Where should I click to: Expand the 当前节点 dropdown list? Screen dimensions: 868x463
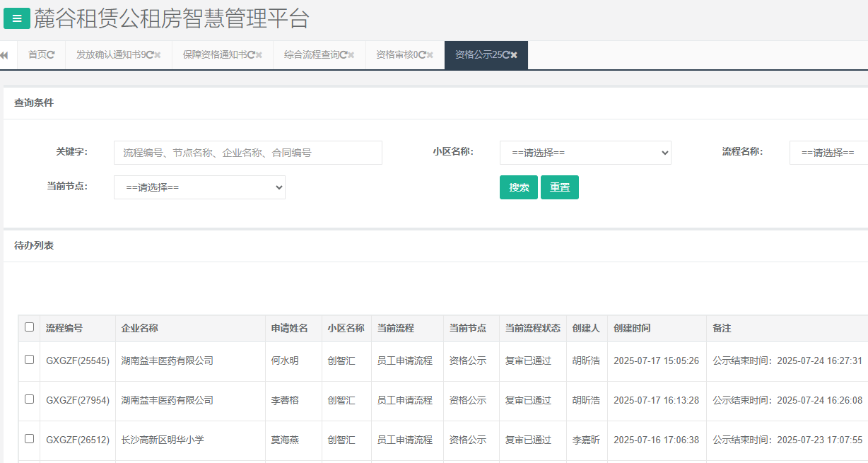point(199,187)
